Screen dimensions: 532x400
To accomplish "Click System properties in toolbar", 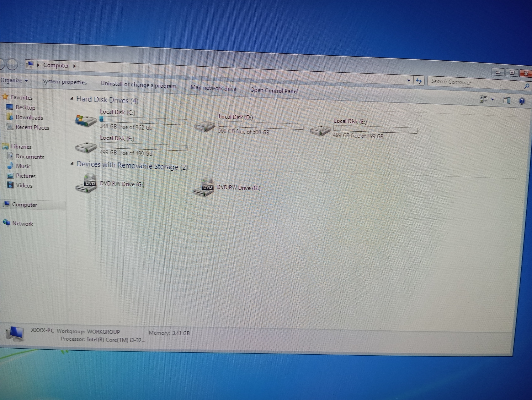I will click(64, 82).
